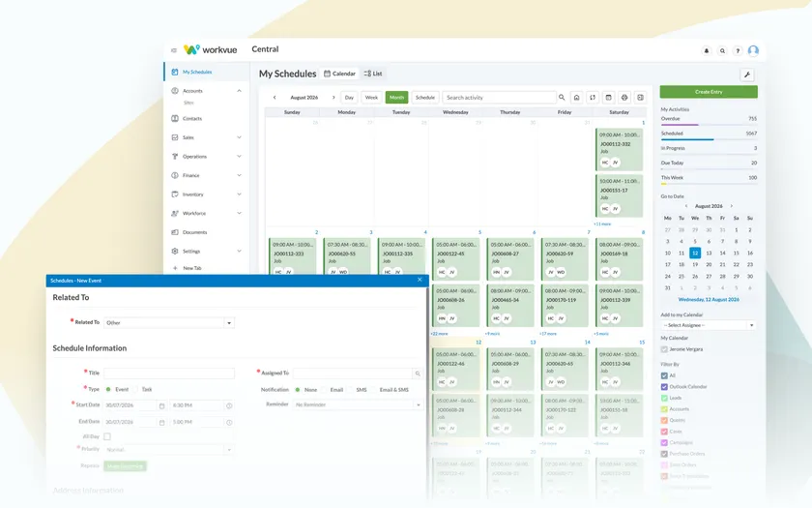This screenshot has width=812, height=508.
Task: Open the Select Assignee dropdown
Action: pyautogui.click(x=709, y=325)
